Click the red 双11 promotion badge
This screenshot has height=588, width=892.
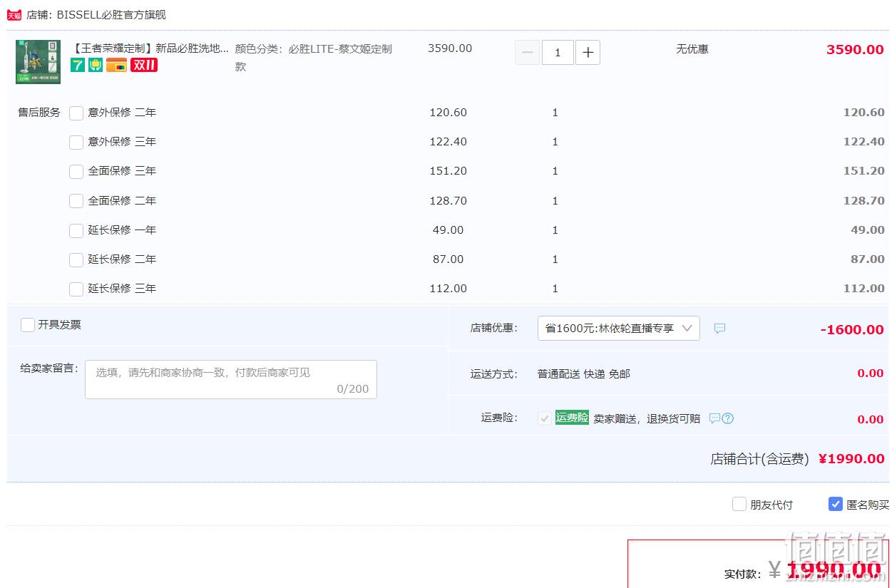pyautogui.click(x=144, y=66)
